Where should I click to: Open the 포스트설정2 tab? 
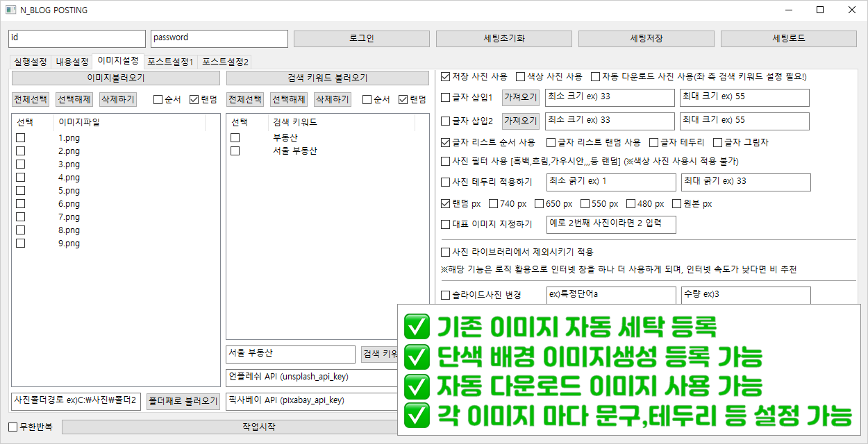(226, 62)
